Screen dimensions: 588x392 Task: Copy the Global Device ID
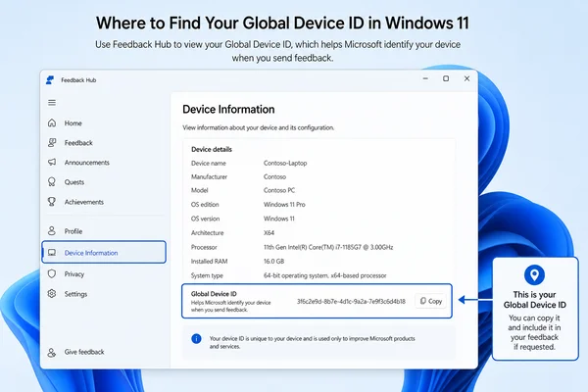(431, 301)
